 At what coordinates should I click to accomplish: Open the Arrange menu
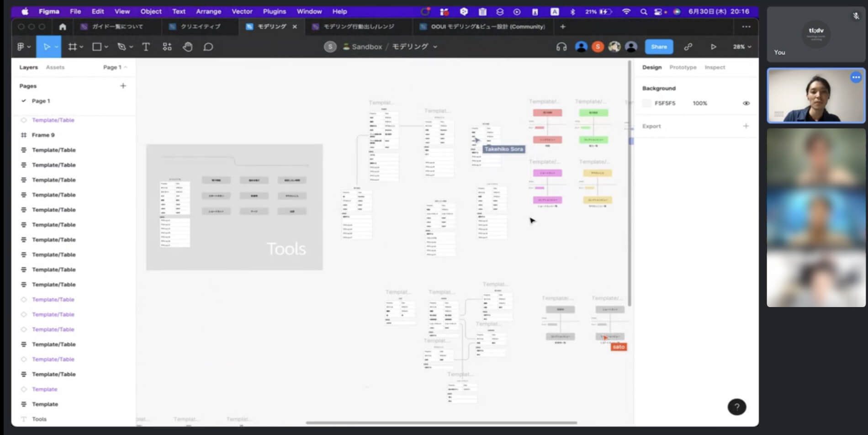click(208, 11)
